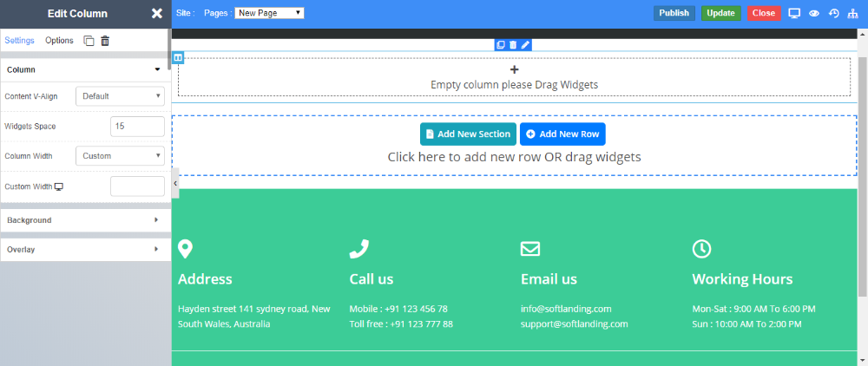
Task: Click the trash icon beside Options
Action: pyautogui.click(x=105, y=41)
